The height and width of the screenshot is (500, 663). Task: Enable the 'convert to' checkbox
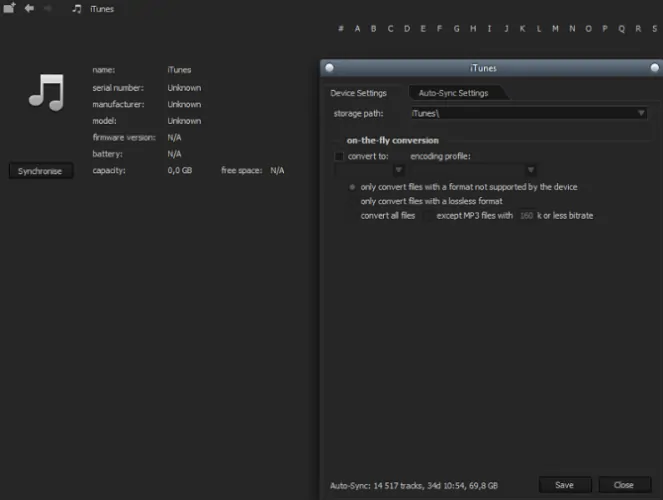tap(339, 156)
